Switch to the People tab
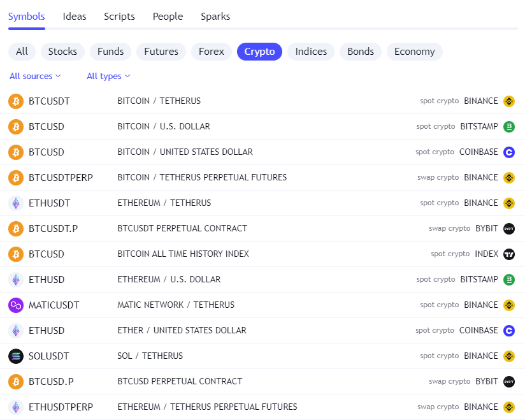 tap(168, 17)
